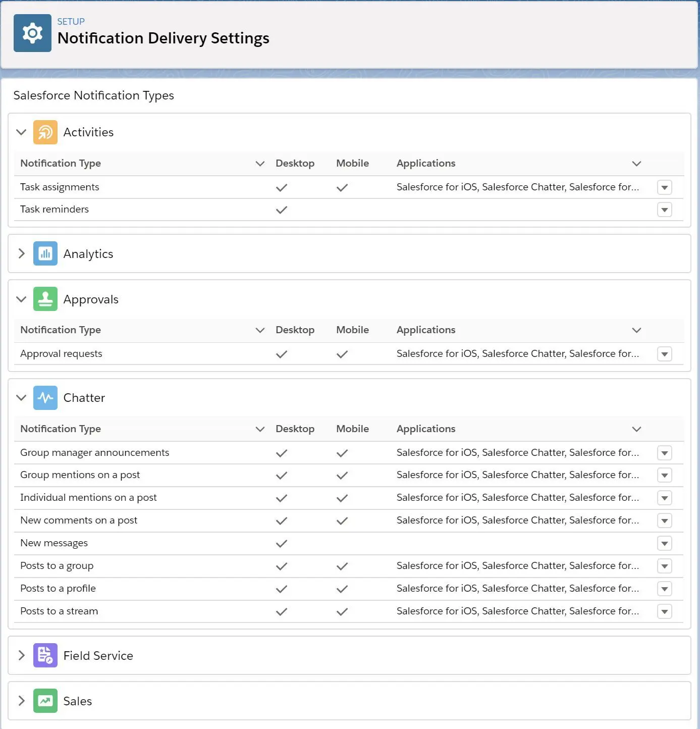This screenshot has height=729, width=700.
Task: Click the Desktop column header in Approvals
Action: [x=295, y=330]
